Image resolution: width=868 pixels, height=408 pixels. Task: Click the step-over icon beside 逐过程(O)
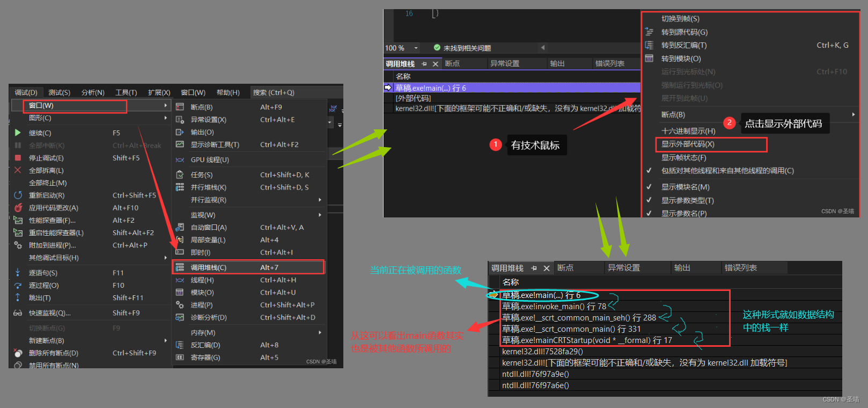coord(18,285)
